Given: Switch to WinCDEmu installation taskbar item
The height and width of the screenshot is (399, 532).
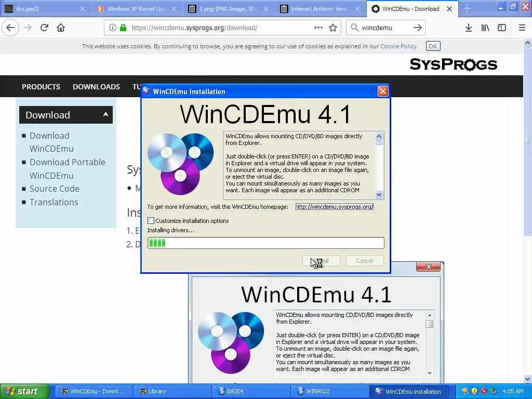Looking at the screenshot, I should coord(408,391).
